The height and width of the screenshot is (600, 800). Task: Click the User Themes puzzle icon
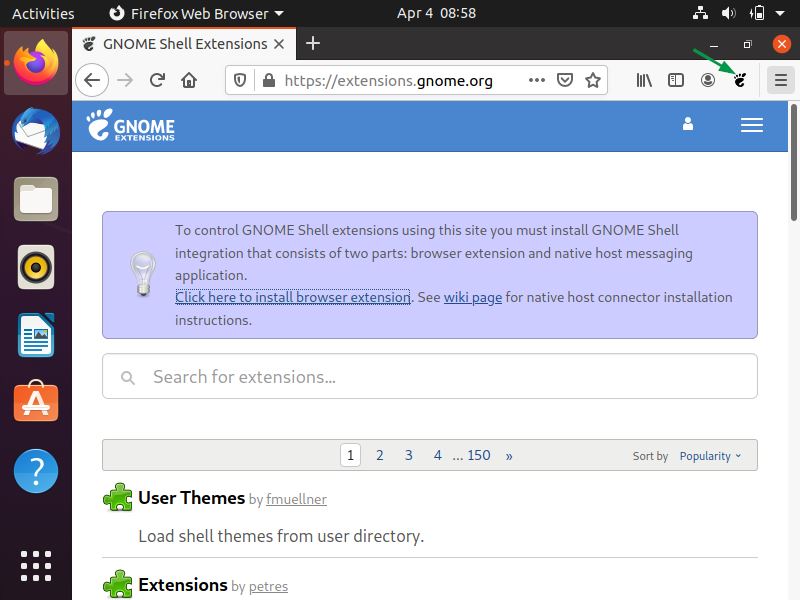(118, 497)
